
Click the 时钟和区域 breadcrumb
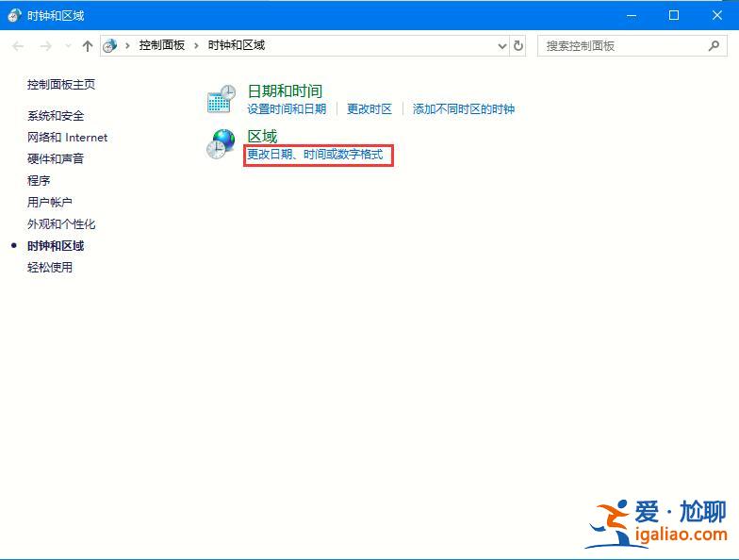click(237, 45)
